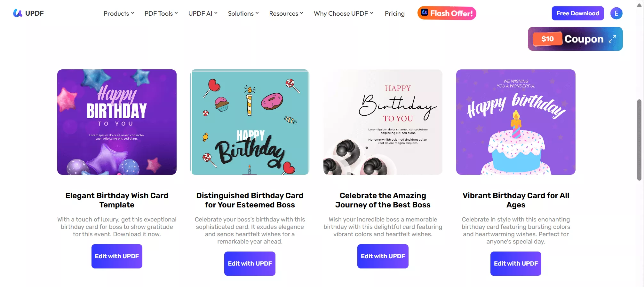This screenshot has width=644, height=287.
Task: Edit the Elegant Birthday Wish Card with UPDF
Action: (117, 256)
